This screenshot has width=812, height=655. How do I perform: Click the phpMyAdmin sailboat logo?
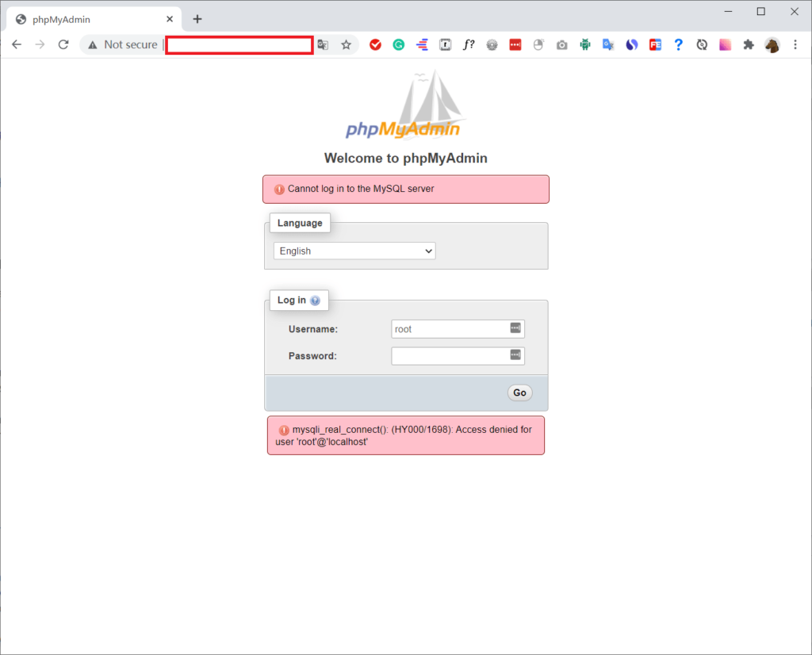(x=405, y=105)
